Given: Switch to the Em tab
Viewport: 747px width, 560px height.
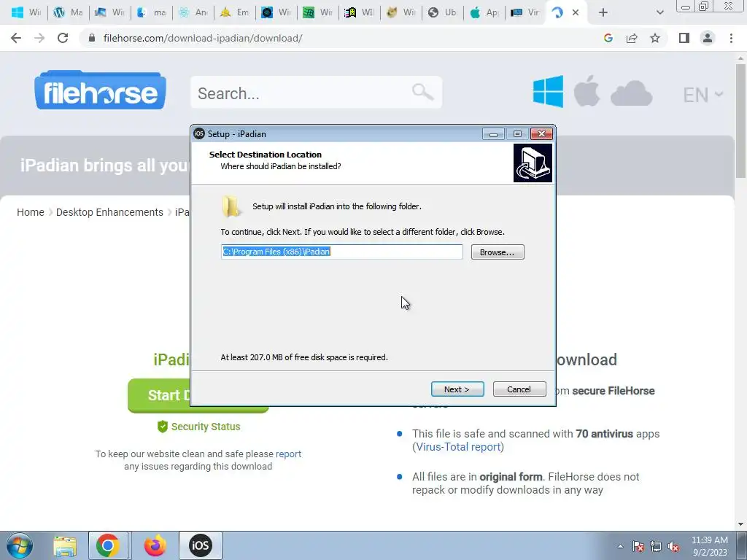Looking at the screenshot, I should (235, 12).
